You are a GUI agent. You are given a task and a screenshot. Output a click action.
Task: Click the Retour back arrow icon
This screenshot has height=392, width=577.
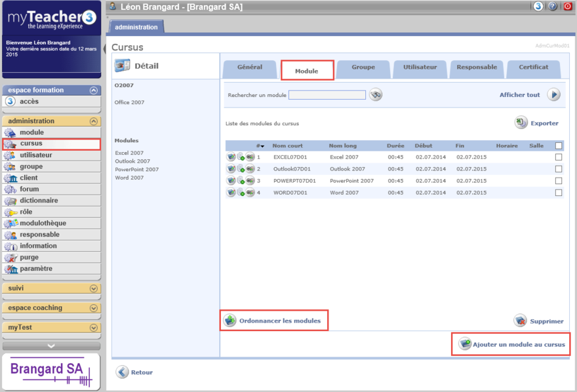tap(122, 372)
